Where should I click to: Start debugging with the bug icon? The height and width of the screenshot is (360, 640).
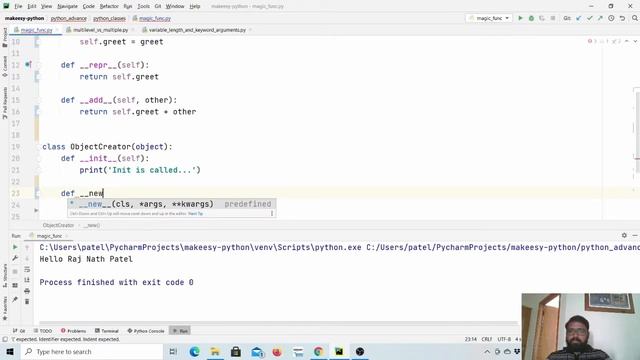pyautogui.click(x=531, y=18)
